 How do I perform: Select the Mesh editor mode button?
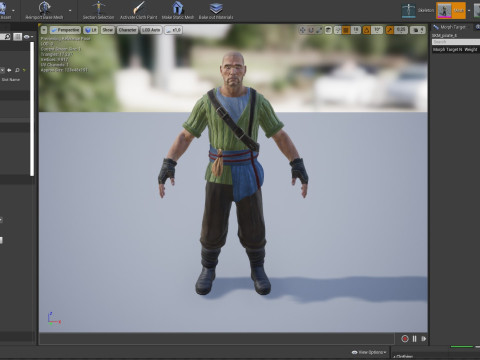(451, 10)
